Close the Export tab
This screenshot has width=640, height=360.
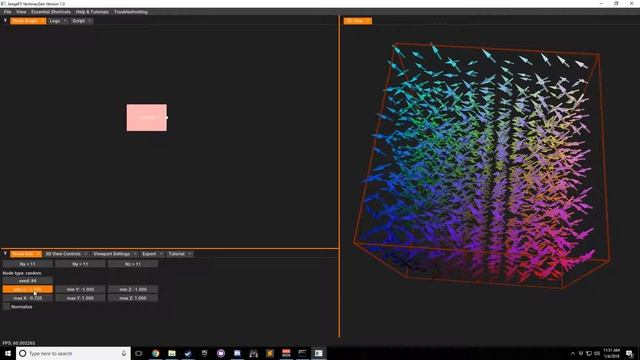[x=161, y=254]
